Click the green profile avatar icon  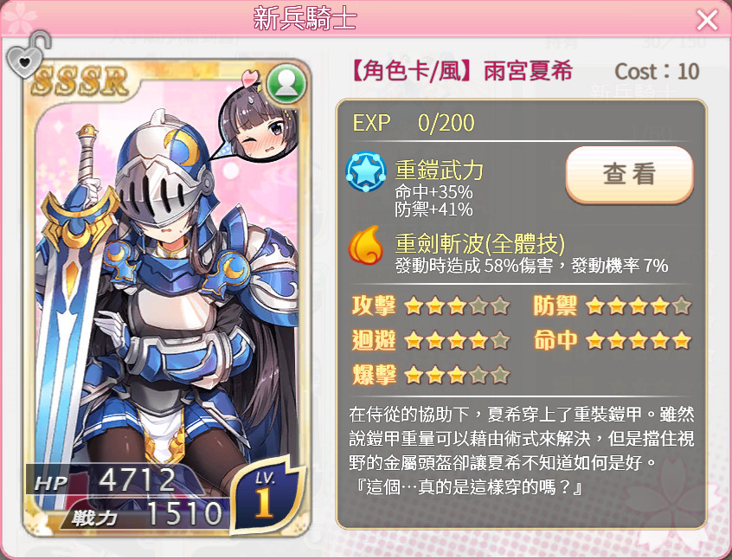pyautogui.click(x=286, y=84)
